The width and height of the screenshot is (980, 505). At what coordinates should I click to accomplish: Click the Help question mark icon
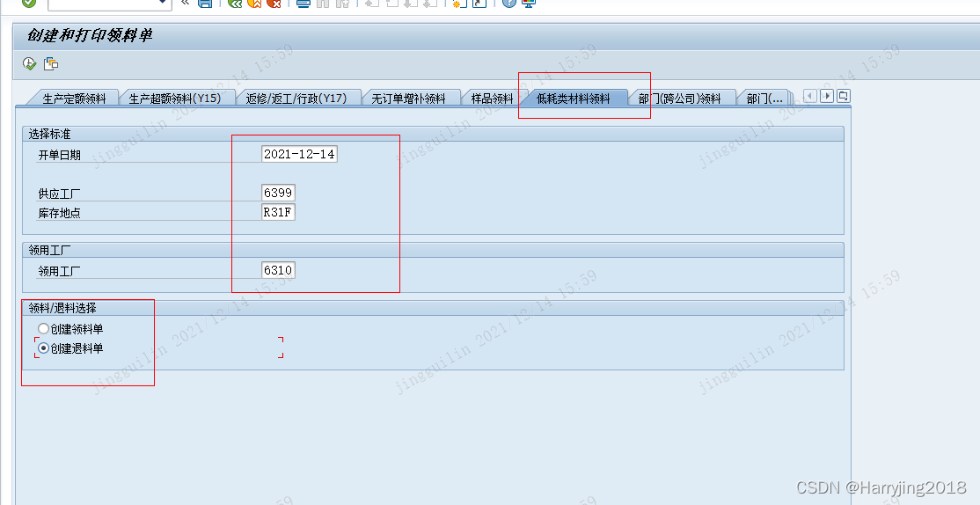509,3
